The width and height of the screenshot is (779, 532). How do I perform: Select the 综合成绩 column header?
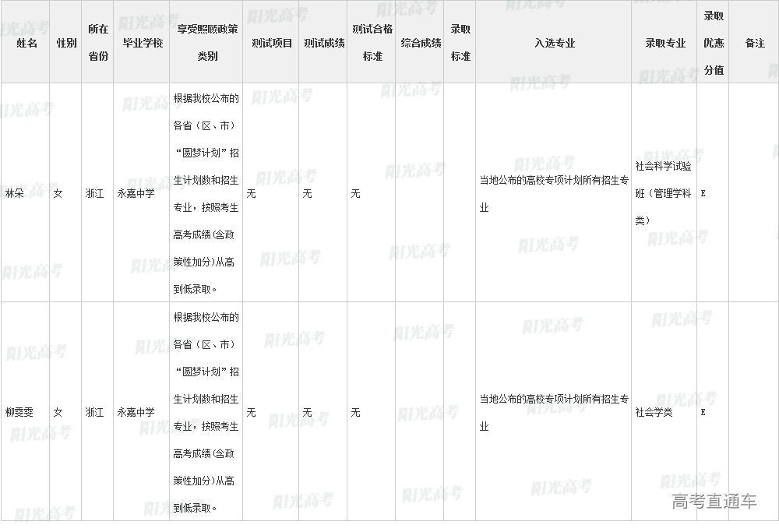(421, 43)
